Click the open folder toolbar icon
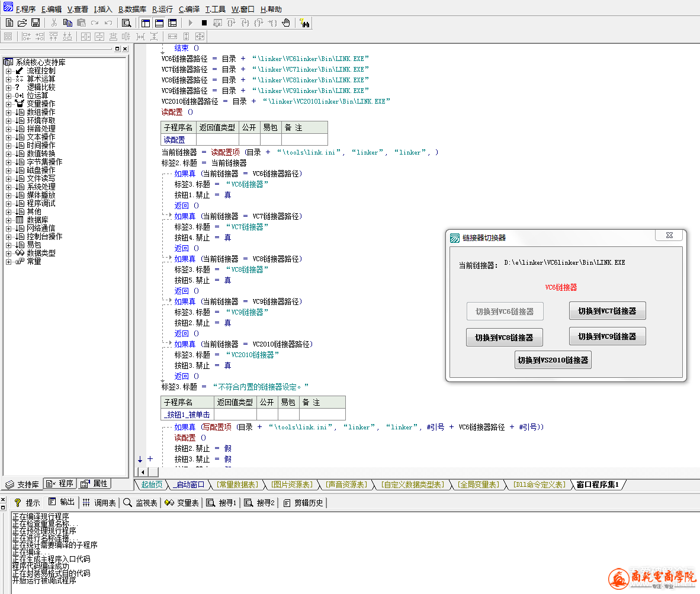The image size is (700, 594). click(x=23, y=23)
